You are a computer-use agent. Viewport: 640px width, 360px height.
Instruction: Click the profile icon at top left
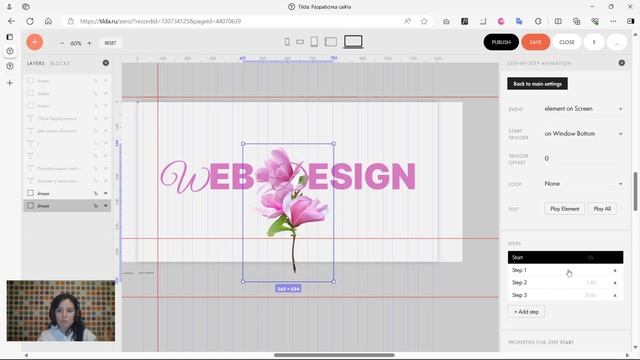(9, 7)
